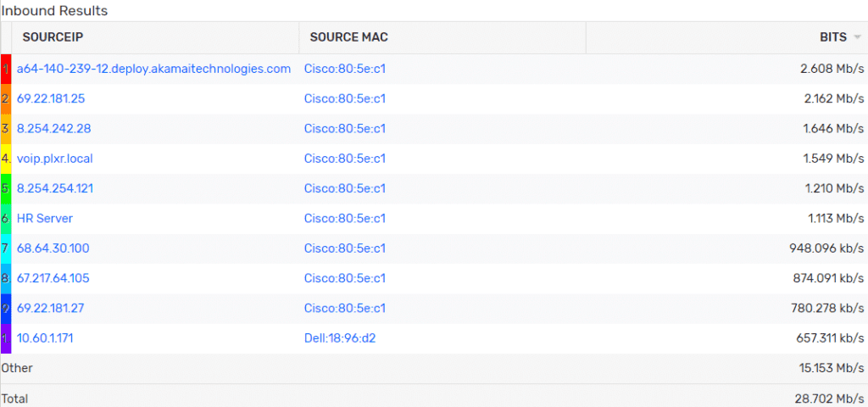Open the 68.64.30.100 source link
The image size is (868, 407).
(x=53, y=248)
